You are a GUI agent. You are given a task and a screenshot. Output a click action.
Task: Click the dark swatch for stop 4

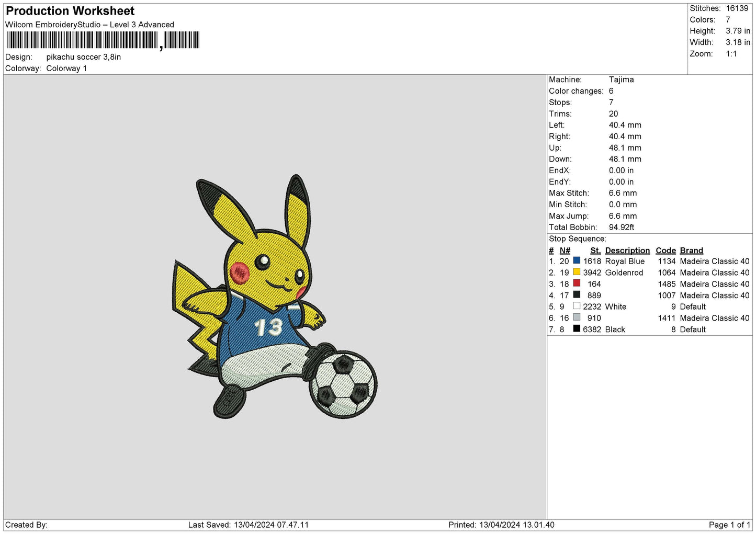pos(577,295)
